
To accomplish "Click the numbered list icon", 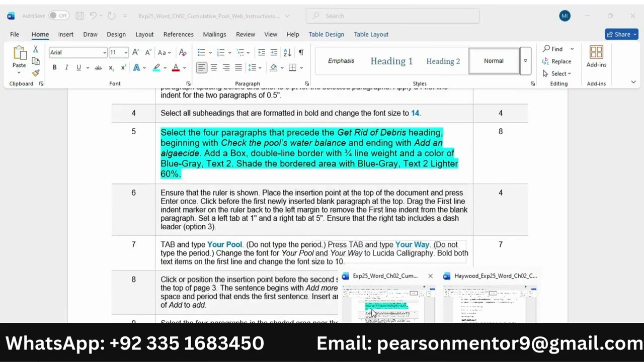I will 220,52.
